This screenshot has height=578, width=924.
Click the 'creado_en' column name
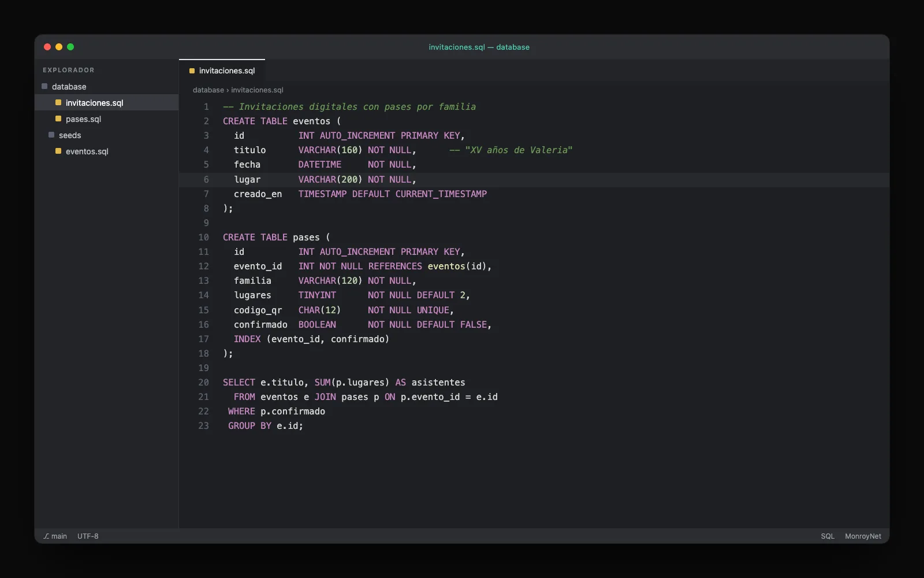click(x=258, y=194)
